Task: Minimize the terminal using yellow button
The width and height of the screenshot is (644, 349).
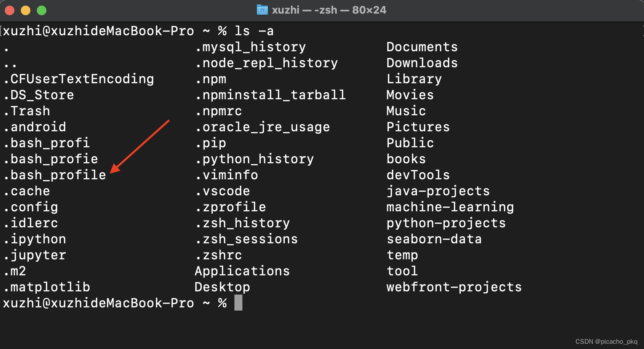Action: point(26,10)
